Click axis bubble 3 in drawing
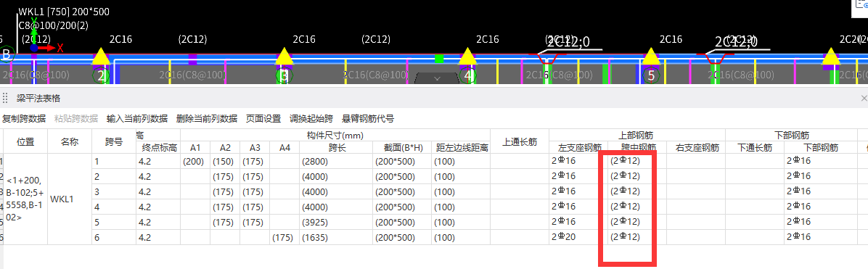This screenshot has height=269, width=868. (284, 75)
